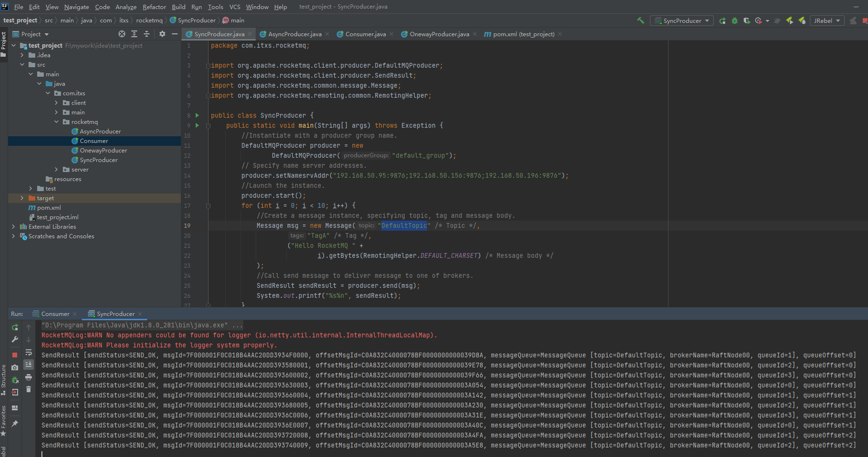
Task: Click the Locate/Select Opened File target icon
Action: pos(122,34)
